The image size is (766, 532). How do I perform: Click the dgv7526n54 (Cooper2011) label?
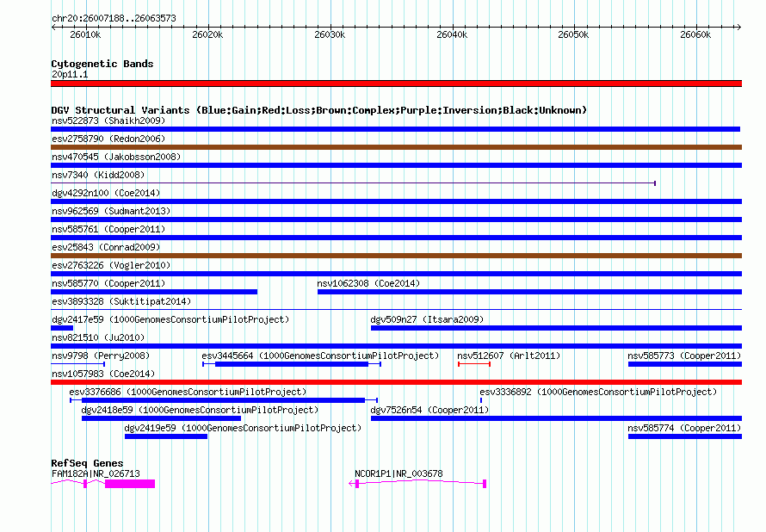(x=429, y=410)
